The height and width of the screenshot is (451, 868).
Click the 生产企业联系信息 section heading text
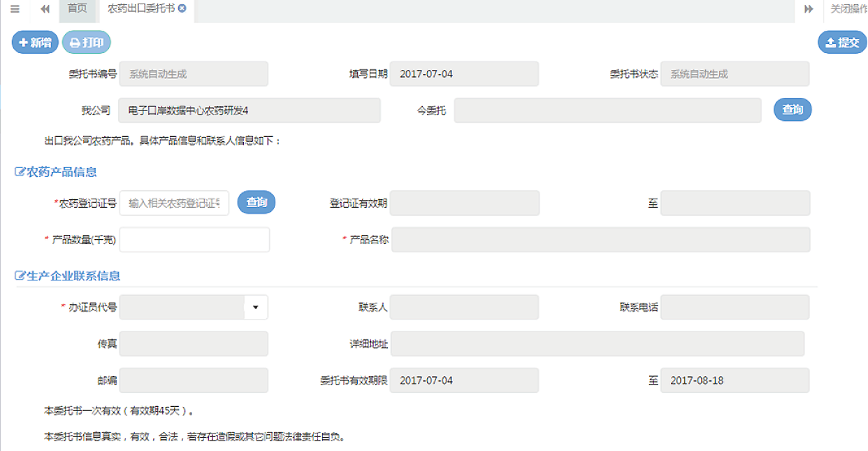point(73,275)
